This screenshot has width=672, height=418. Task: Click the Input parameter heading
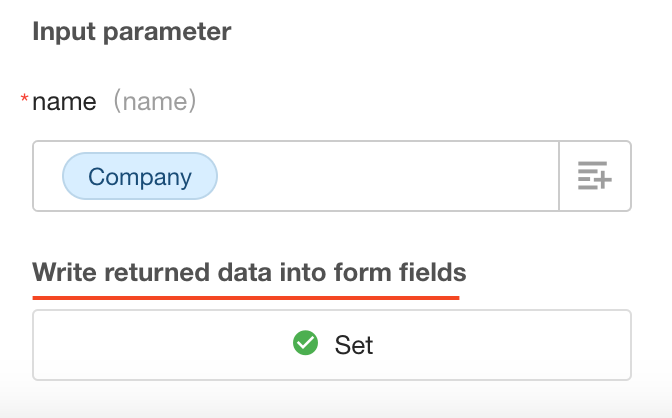tap(131, 31)
